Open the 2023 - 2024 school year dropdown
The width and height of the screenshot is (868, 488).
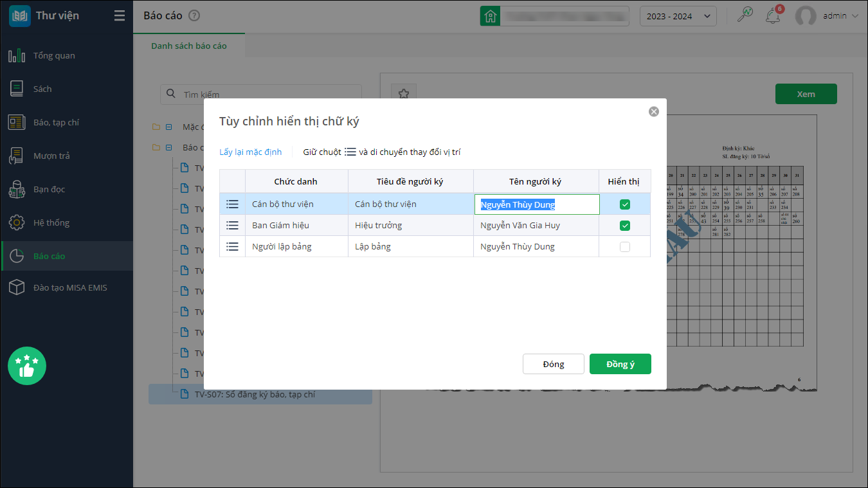[678, 16]
